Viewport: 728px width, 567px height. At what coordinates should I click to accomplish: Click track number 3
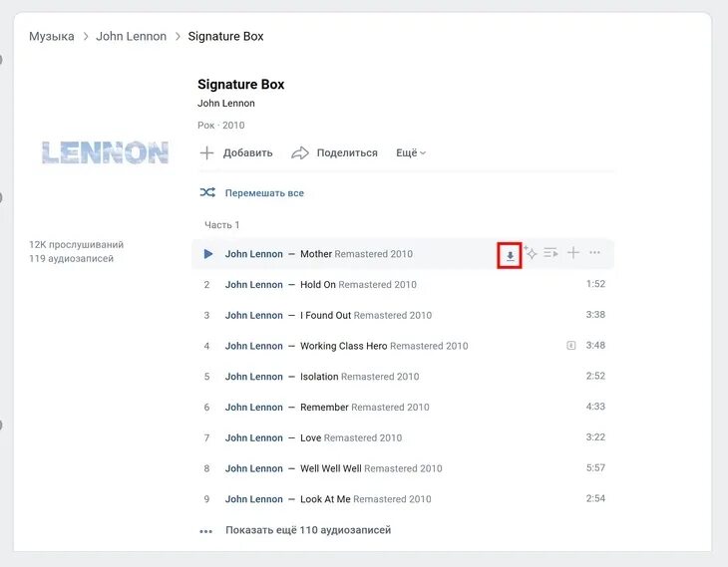(206, 315)
